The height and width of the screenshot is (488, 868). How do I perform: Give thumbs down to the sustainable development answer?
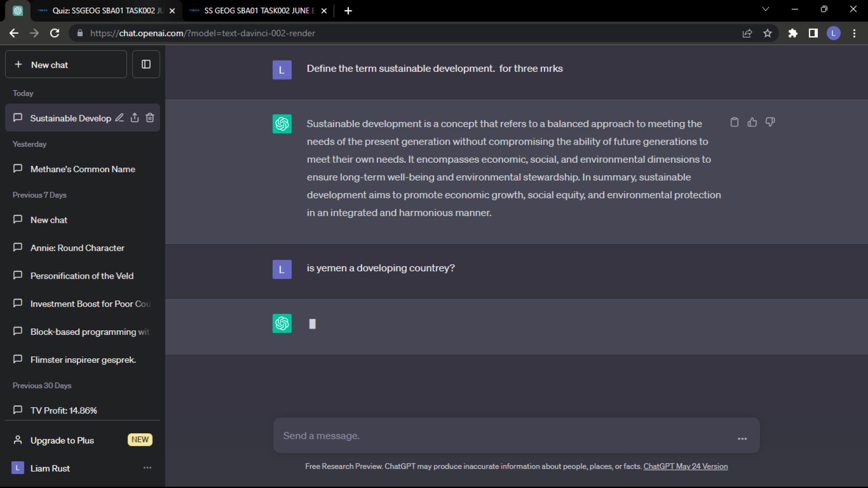770,122
